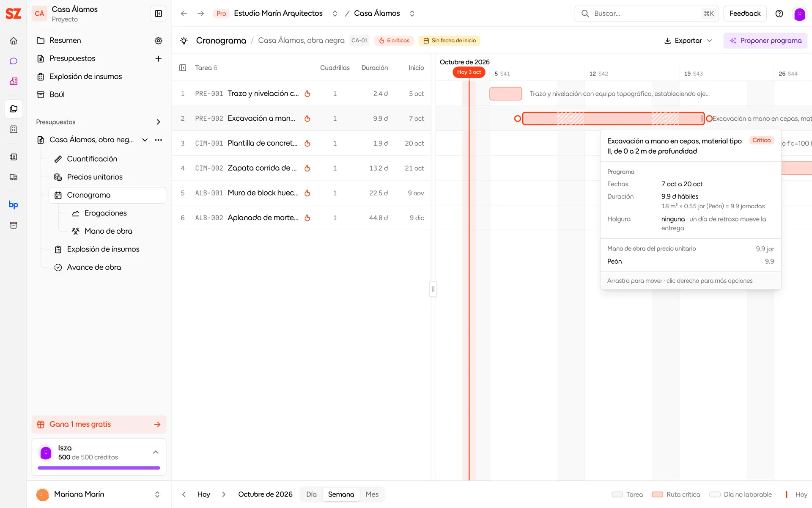Navigate back with the left arrow
Screen dimensions: 812x508
tap(184, 14)
